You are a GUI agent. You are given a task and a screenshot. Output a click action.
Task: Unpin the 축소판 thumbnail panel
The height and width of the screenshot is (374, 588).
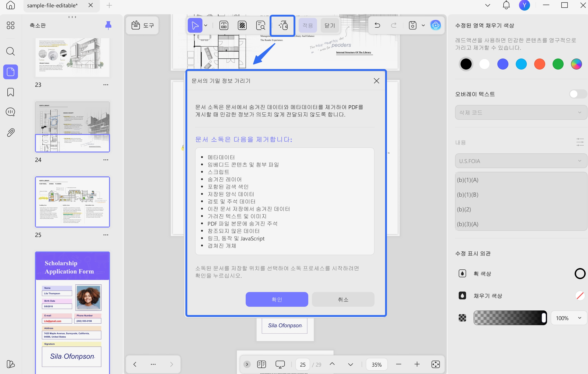(x=108, y=25)
